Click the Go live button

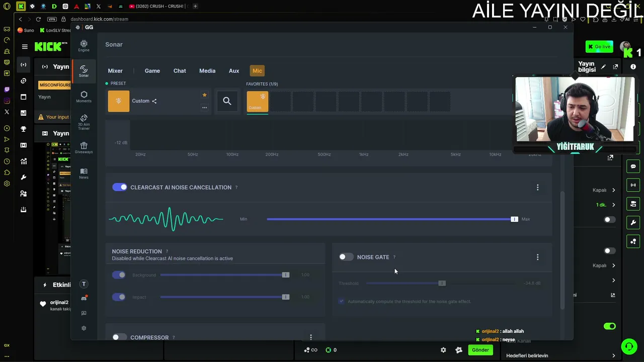click(599, 47)
